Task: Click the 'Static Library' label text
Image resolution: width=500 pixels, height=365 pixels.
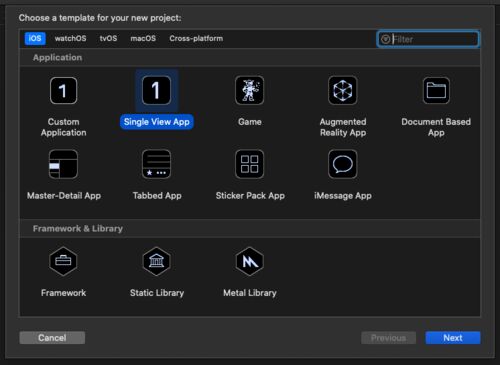Action: click(x=157, y=293)
